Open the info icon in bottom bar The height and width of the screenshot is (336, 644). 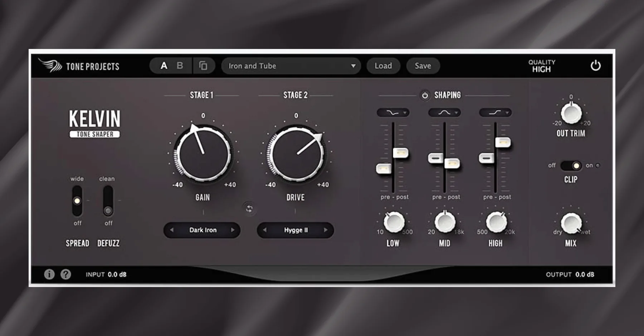coord(49,274)
